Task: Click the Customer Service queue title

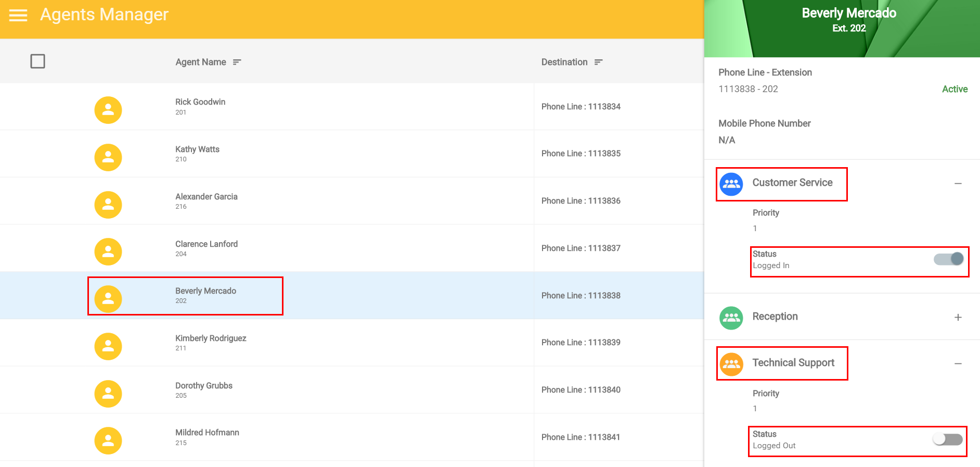Action: click(x=792, y=183)
